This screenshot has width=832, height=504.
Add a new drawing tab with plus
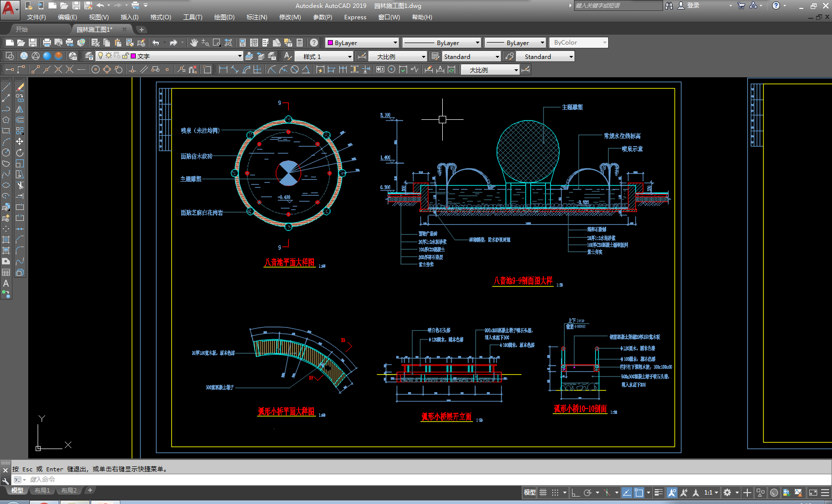click(x=141, y=30)
